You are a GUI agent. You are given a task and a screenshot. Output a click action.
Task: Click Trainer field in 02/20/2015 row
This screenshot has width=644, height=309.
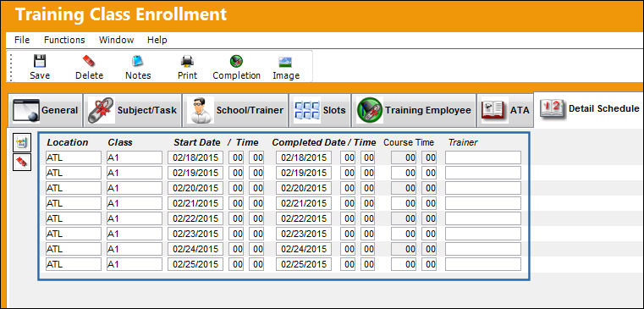tap(483, 188)
